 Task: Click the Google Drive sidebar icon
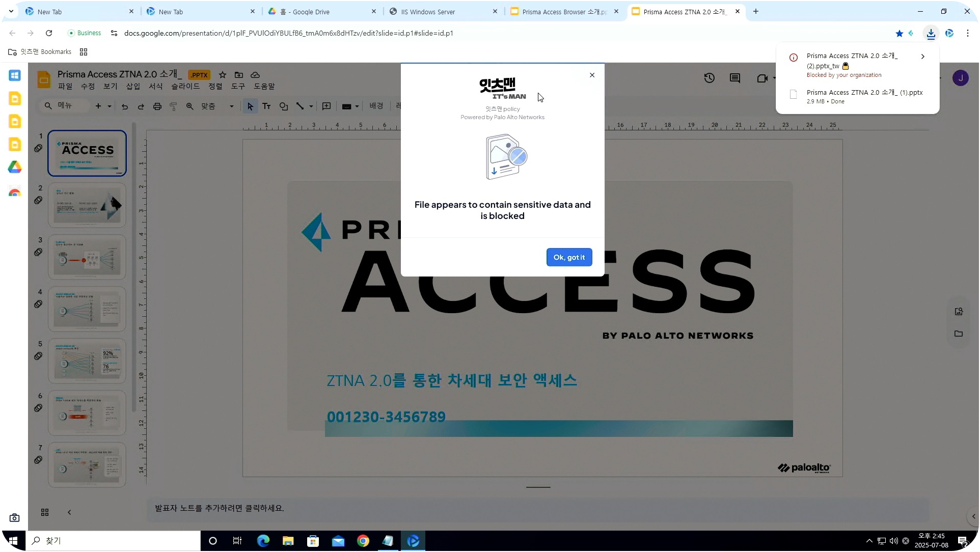point(15,167)
